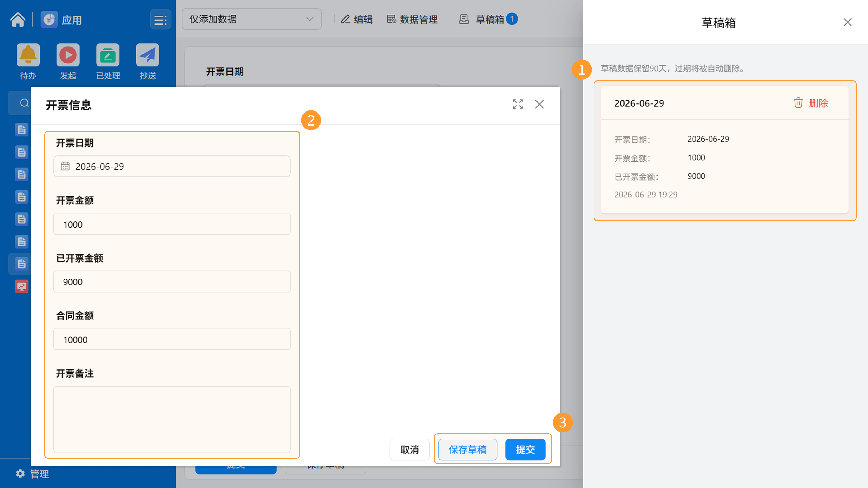Viewport: 868px width, 488px height.
Task: Click the draft timestamp 2026-06-29 19:29
Action: [646, 195]
